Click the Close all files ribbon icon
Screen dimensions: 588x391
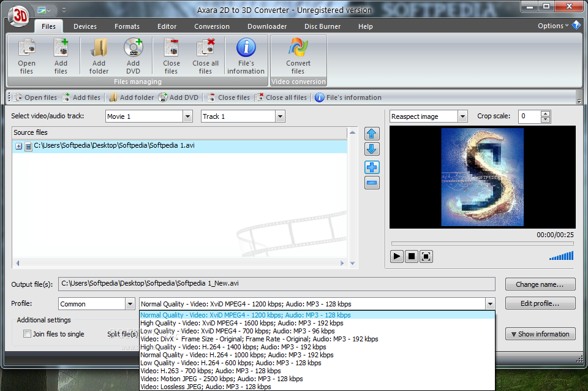(206, 56)
